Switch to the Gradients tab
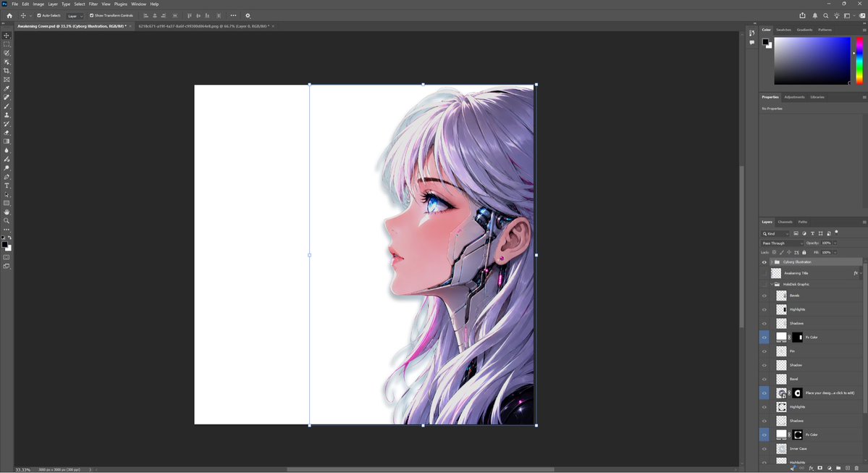The width and height of the screenshot is (868, 473). point(804,30)
